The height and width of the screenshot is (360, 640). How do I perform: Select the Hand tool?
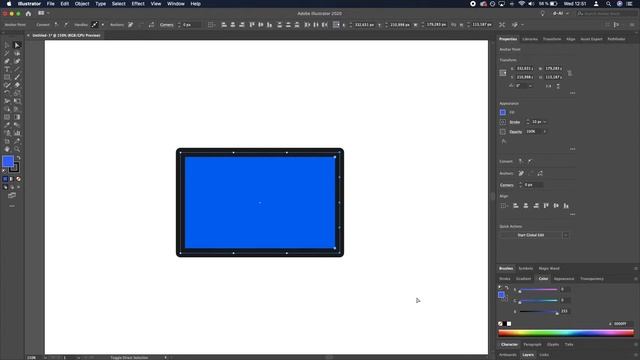7,149
